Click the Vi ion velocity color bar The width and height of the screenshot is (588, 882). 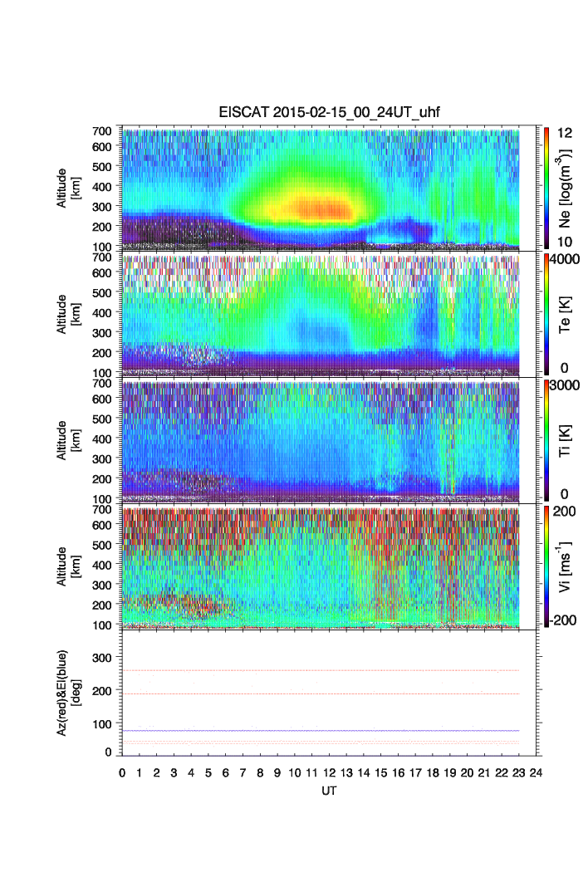[546, 566]
